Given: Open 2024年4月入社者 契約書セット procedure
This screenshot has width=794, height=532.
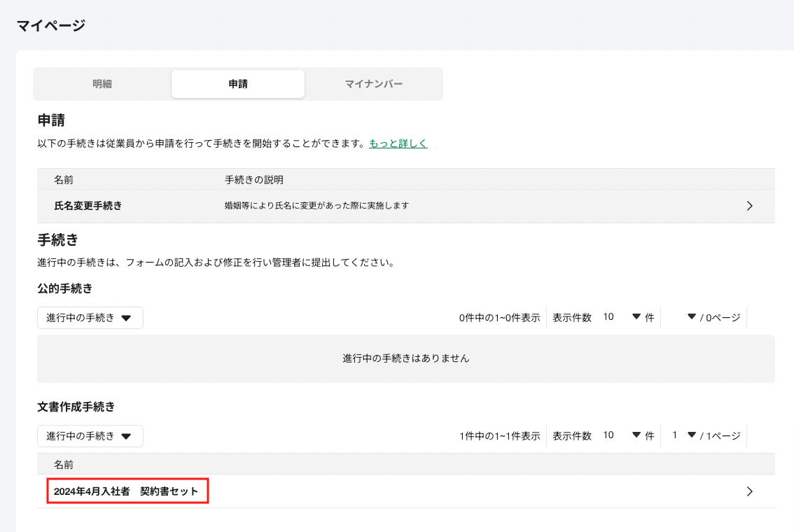Looking at the screenshot, I should pos(127,491).
